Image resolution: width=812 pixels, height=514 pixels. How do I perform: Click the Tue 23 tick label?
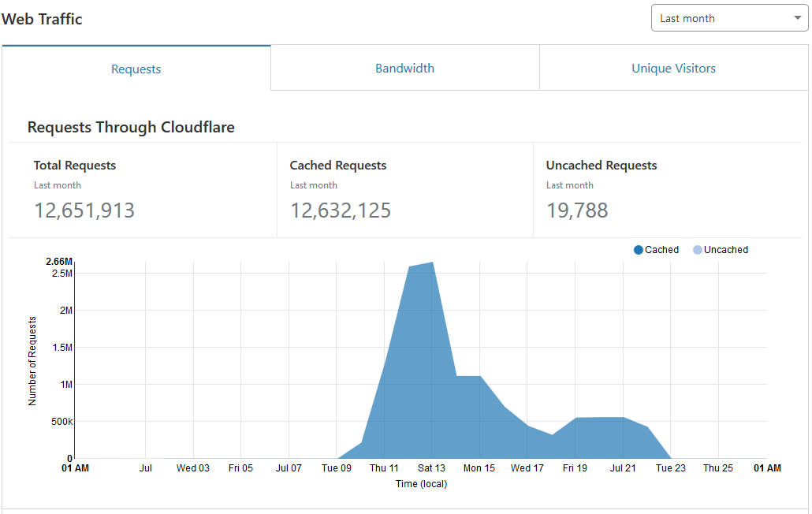point(670,468)
